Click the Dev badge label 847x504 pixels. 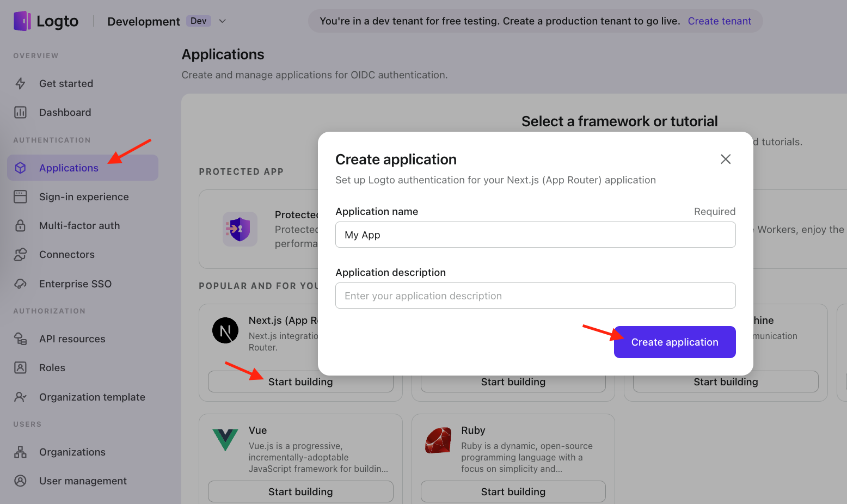[199, 21]
